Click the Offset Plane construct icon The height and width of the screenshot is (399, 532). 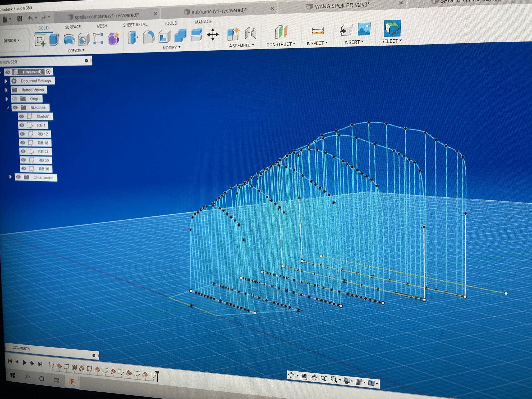[x=281, y=32]
